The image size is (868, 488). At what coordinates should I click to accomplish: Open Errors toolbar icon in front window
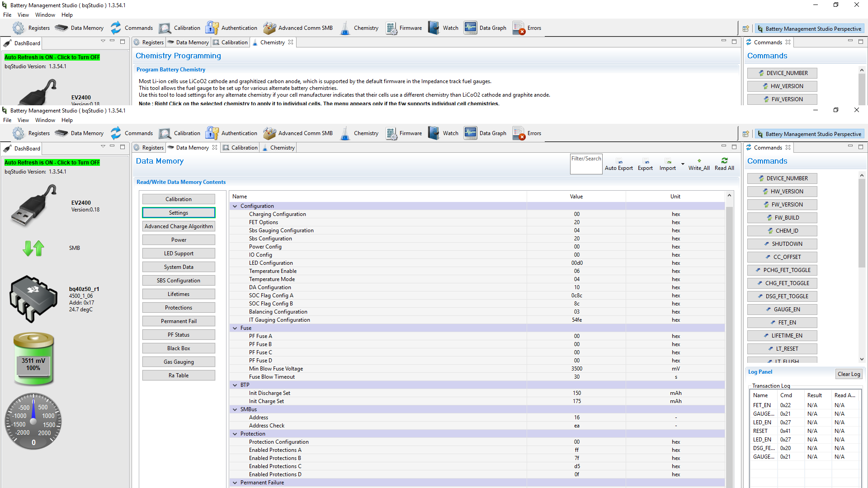[527, 133]
